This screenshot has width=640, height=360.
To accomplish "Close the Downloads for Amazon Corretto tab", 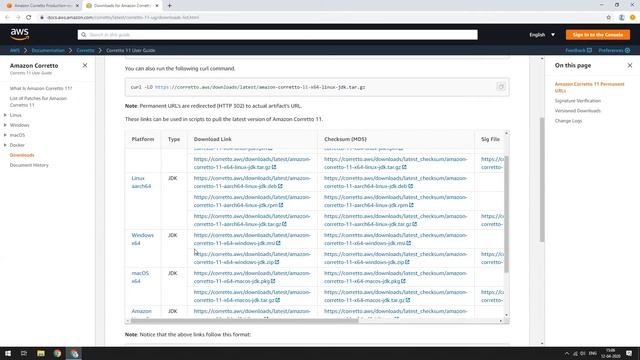I will 157,6.
